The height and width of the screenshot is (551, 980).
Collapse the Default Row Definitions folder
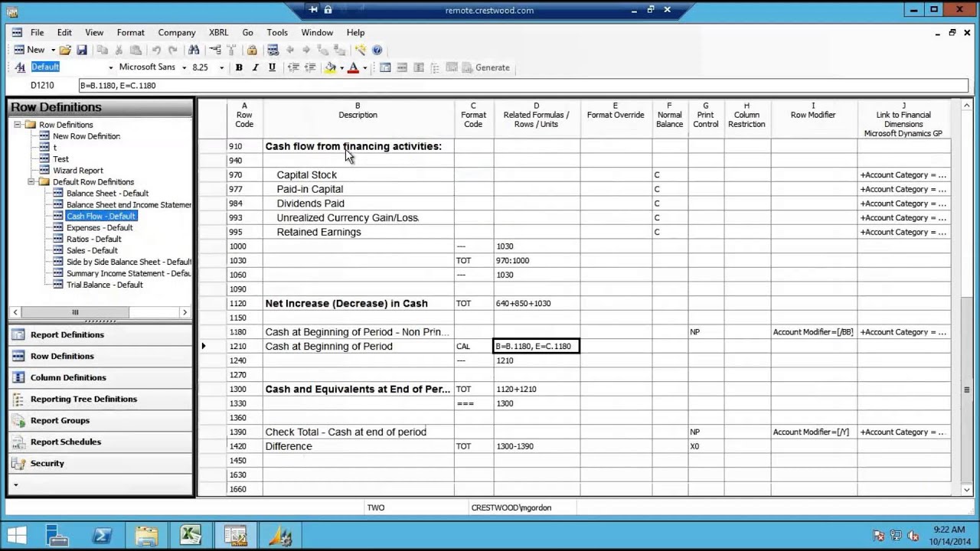coord(31,182)
